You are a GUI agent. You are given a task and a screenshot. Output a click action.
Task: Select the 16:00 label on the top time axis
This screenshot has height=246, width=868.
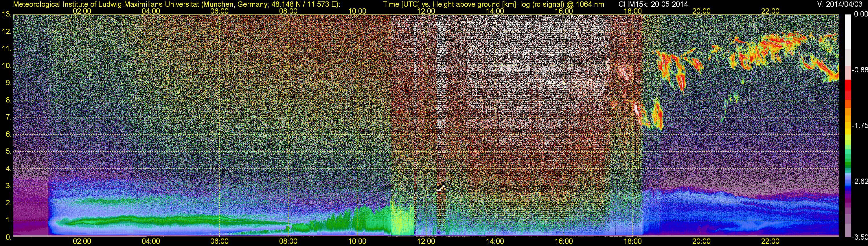(x=564, y=11)
